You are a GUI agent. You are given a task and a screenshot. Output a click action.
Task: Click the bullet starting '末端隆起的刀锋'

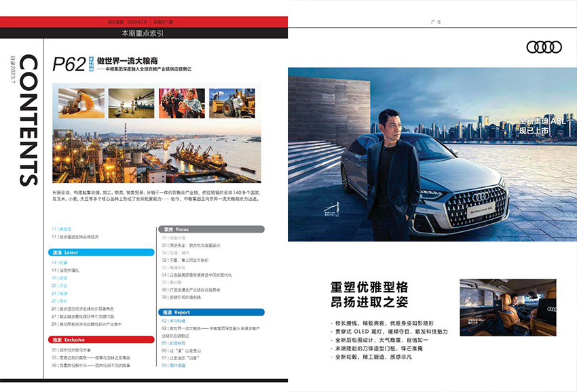pos(377,349)
